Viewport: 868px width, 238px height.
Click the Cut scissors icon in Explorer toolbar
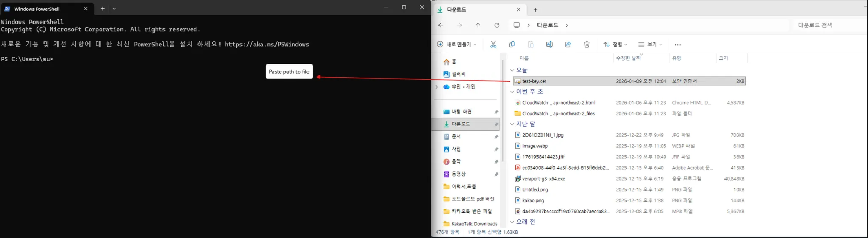493,45
